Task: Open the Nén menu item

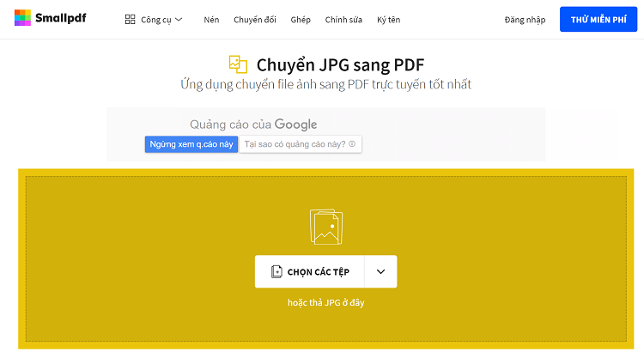Action: tap(211, 19)
